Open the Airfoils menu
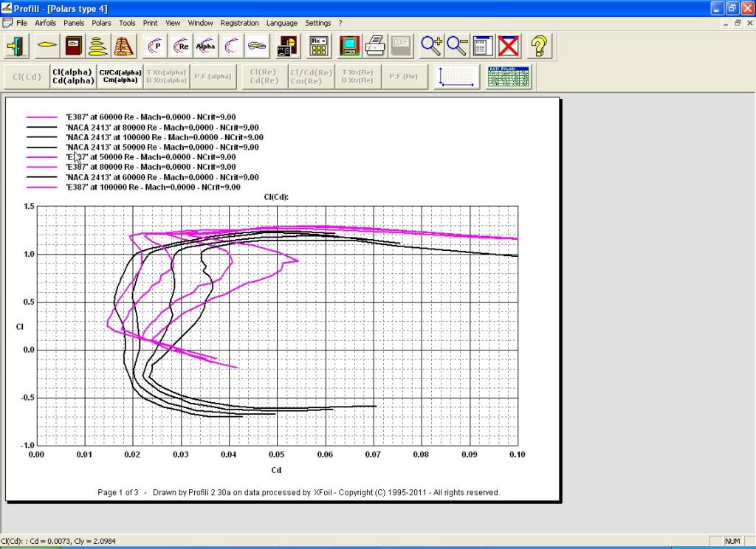Screen dimensions: 756x549 point(45,23)
